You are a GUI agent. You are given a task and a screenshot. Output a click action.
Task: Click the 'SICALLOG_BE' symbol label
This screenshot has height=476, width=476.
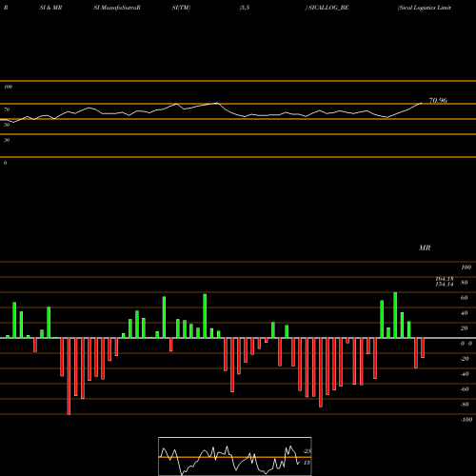[x=328, y=8]
